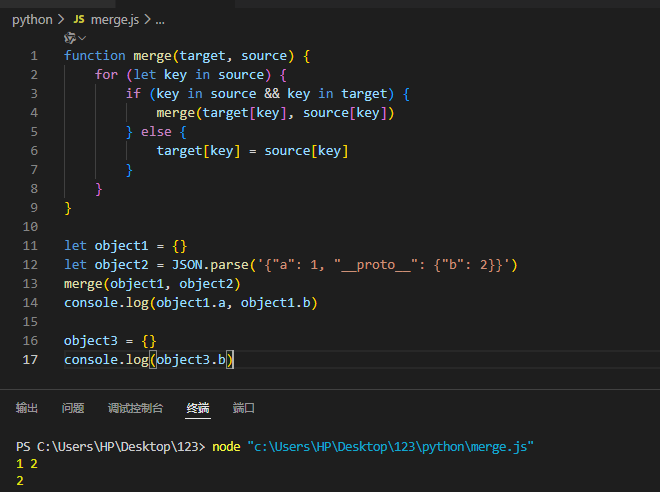Image resolution: width=660 pixels, height=492 pixels.
Task: Open the 调试控制台 tab
Action: coord(135,408)
